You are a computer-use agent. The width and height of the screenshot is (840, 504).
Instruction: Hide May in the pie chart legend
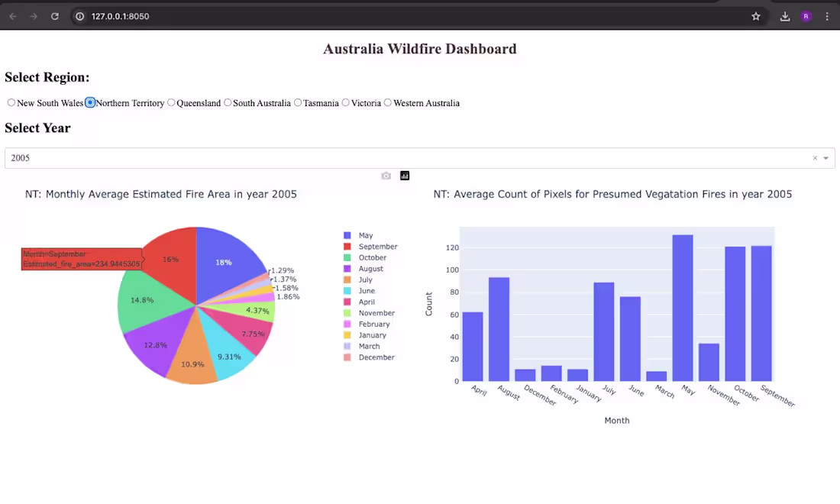(x=365, y=235)
